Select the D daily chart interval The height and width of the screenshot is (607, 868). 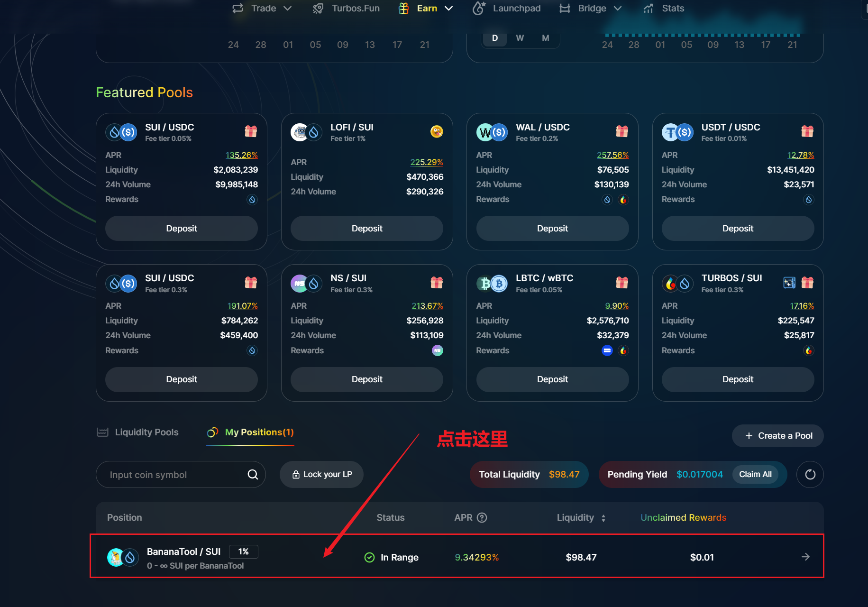[494, 38]
